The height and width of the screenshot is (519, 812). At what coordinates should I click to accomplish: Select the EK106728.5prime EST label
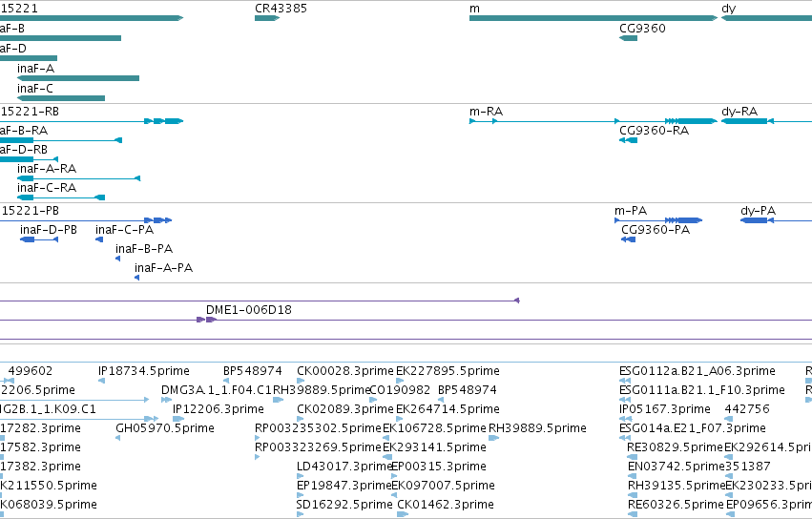pyautogui.click(x=434, y=428)
